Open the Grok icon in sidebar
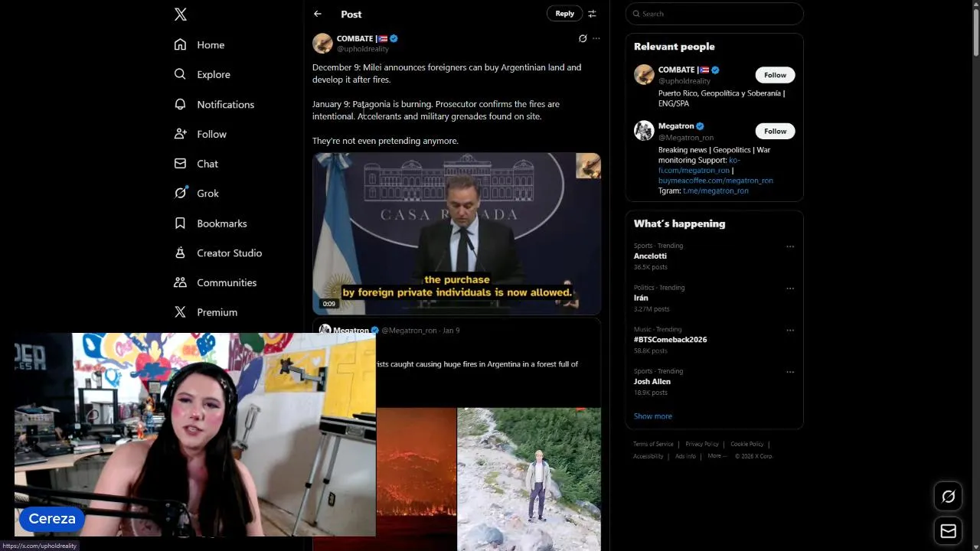 [180, 193]
